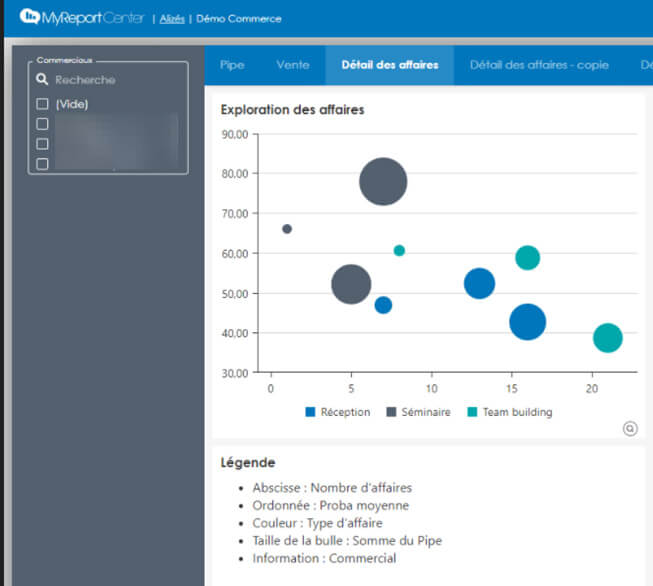This screenshot has height=586, width=653.
Task: Click the Séminaire legend label
Action: [426, 412]
